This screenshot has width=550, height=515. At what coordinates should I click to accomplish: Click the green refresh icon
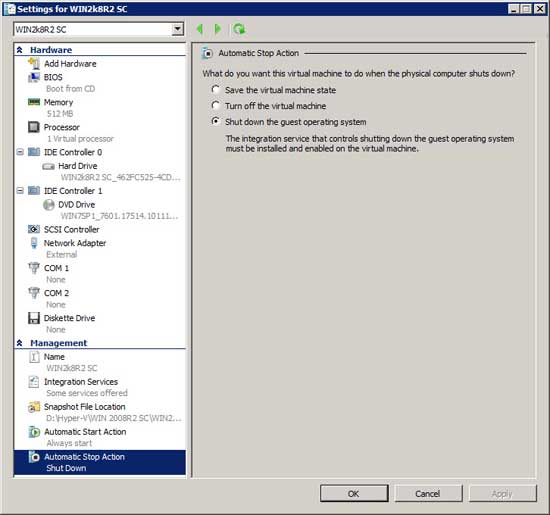pyautogui.click(x=239, y=29)
